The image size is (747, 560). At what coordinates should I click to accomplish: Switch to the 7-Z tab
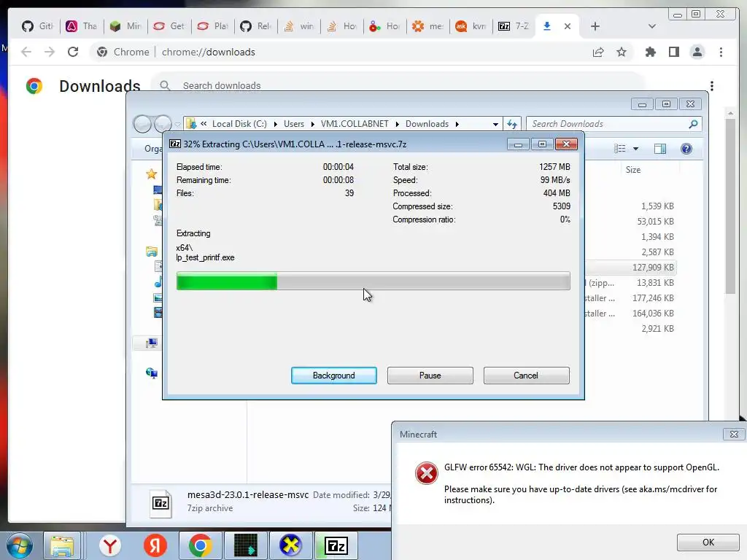click(x=514, y=26)
